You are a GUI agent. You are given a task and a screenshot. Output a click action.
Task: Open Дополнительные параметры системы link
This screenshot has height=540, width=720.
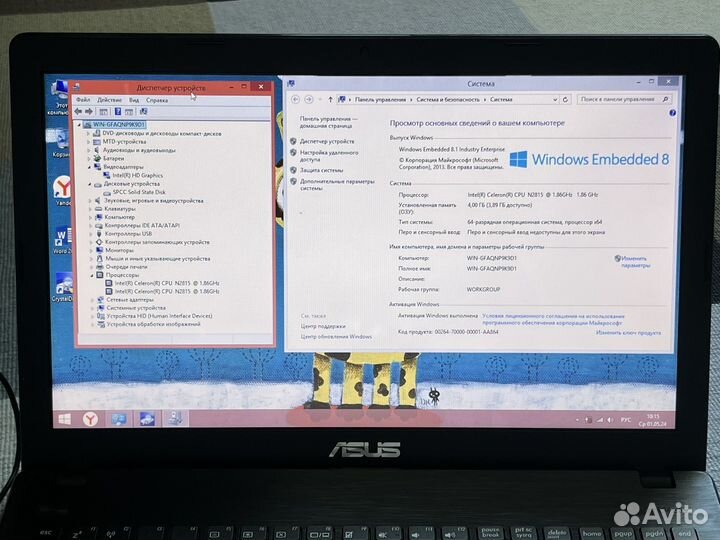(337, 185)
